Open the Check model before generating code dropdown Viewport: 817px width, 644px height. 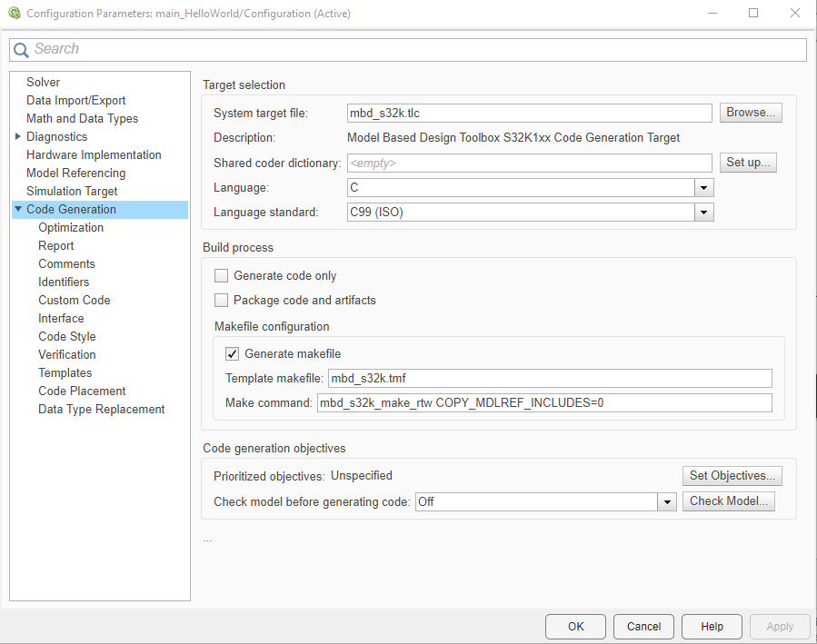[666, 501]
